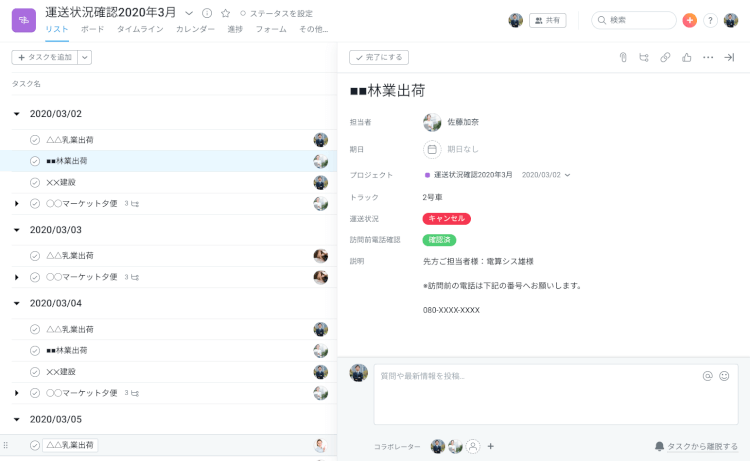This screenshot has height=461, width=750.
Task: Add collaborator with the plus icon
Action: coord(490,446)
